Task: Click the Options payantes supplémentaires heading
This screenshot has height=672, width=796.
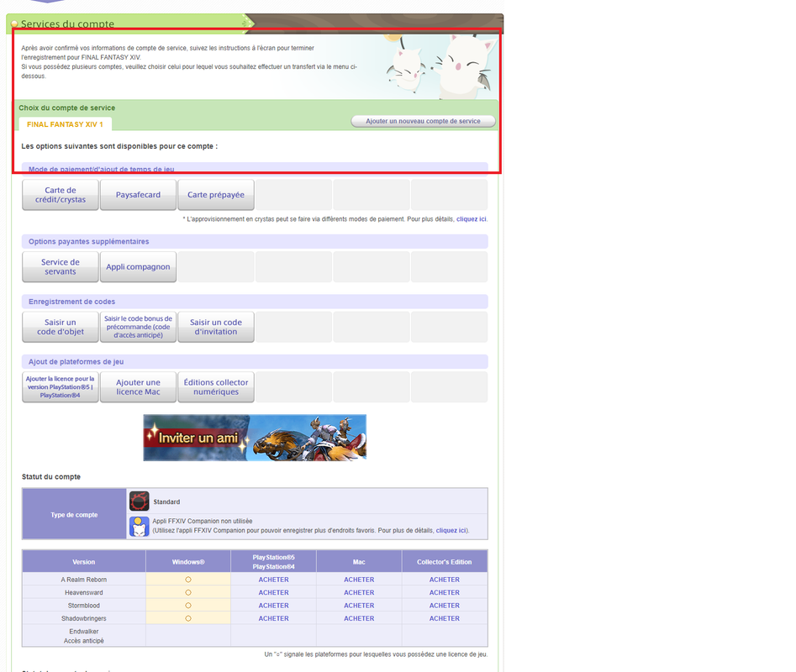Action: pyautogui.click(x=89, y=241)
